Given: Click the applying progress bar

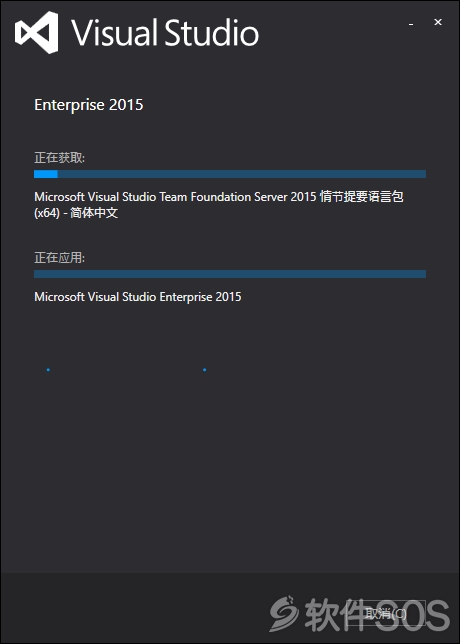Looking at the screenshot, I should 230,274.
